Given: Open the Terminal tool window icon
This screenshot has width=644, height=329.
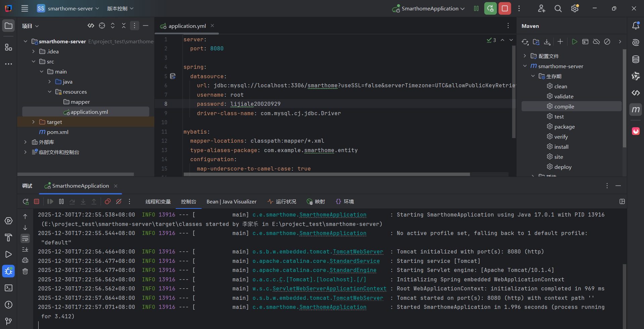Looking at the screenshot, I should coord(8,288).
